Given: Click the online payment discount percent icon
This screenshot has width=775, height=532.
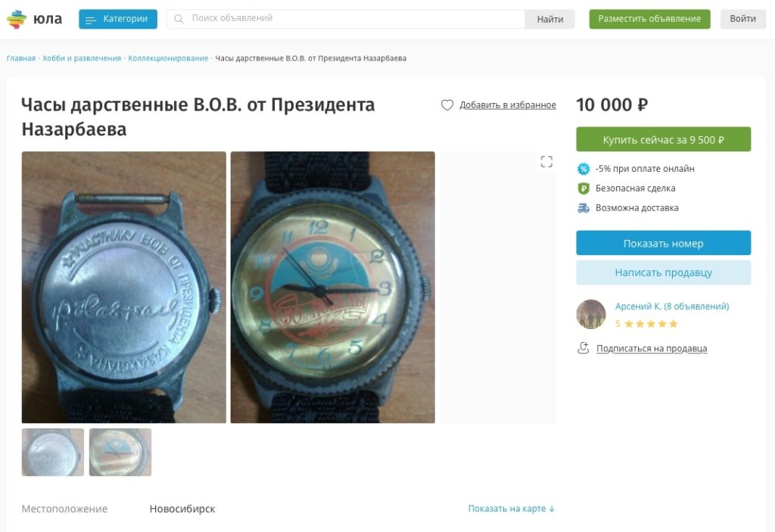Looking at the screenshot, I should 584,169.
